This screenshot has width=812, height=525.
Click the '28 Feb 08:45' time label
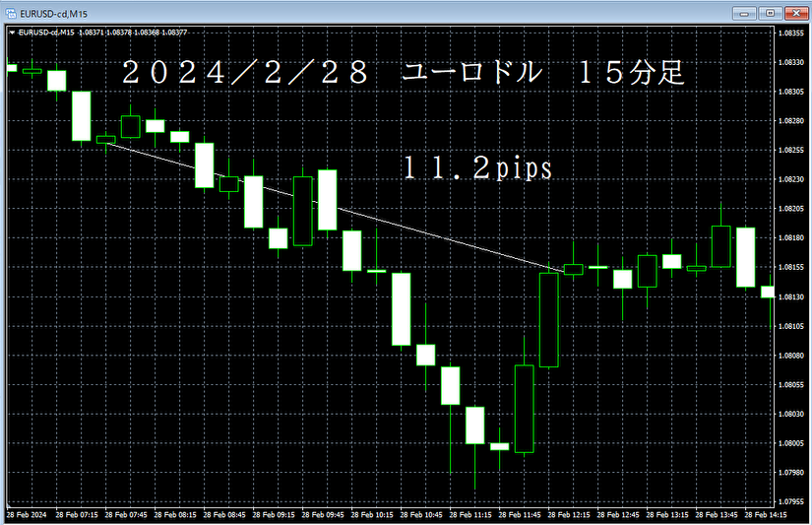click(224, 514)
